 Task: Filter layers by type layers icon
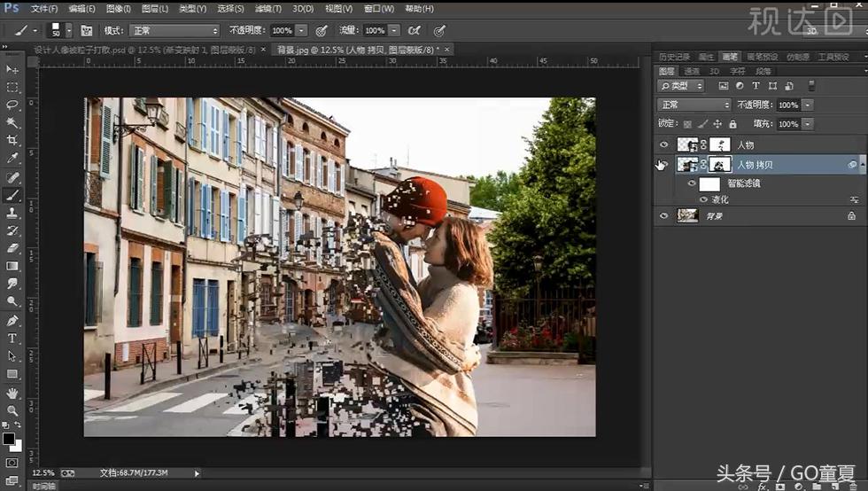click(756, 86)
